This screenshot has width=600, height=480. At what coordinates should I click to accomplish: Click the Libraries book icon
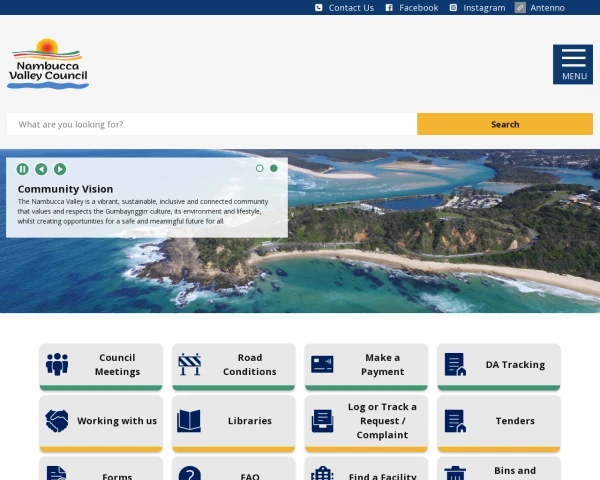[189, 421]
